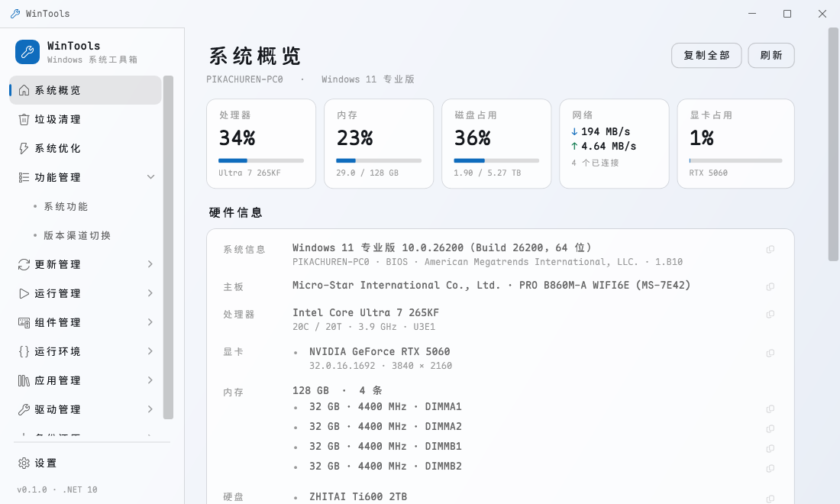The width and height of the screenshot is (840, 504).
Task: Open the 系统概览 page label
Action: coord(58,90)
